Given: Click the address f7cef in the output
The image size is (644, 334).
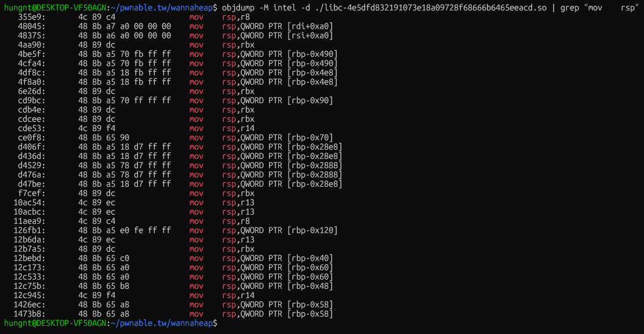Looking at the screenshot, I should point(29,193).
